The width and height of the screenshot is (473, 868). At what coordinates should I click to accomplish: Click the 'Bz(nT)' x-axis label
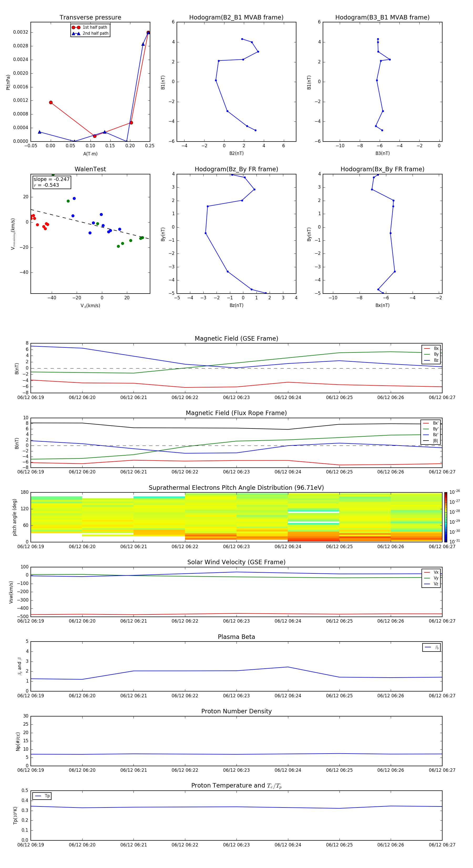236,305
